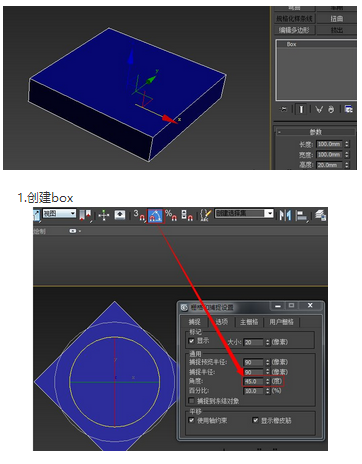The height and width of the screenshot is (464, 362).
Task: Click the green Y-axis arrow of move gizmo
Action: tap(152, 79)
